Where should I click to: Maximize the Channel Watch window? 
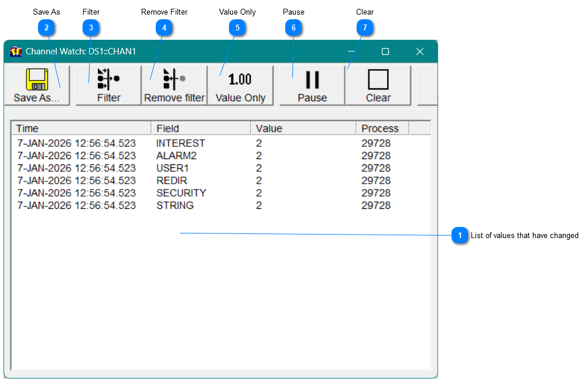[x=385, y=51]
